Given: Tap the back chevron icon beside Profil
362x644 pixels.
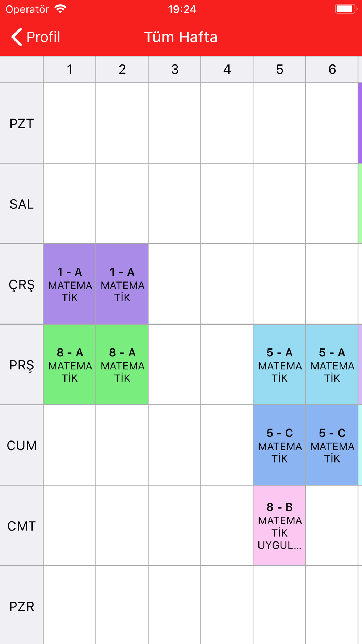Looking at the screenshot, I should coord(17,37).
